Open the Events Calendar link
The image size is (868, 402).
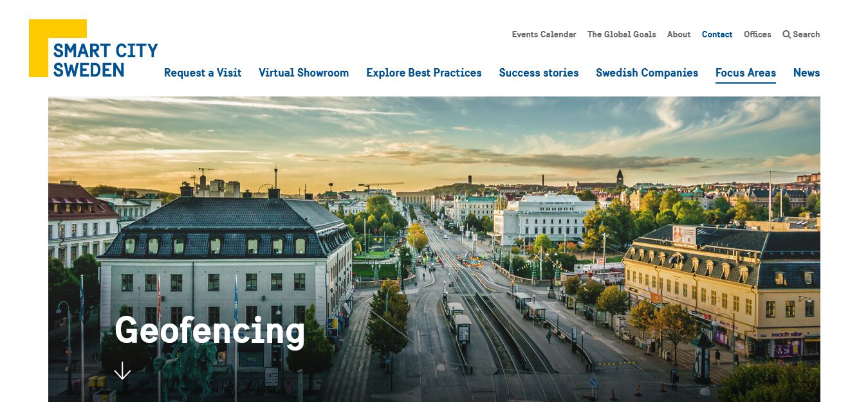(x=544, y=35)
